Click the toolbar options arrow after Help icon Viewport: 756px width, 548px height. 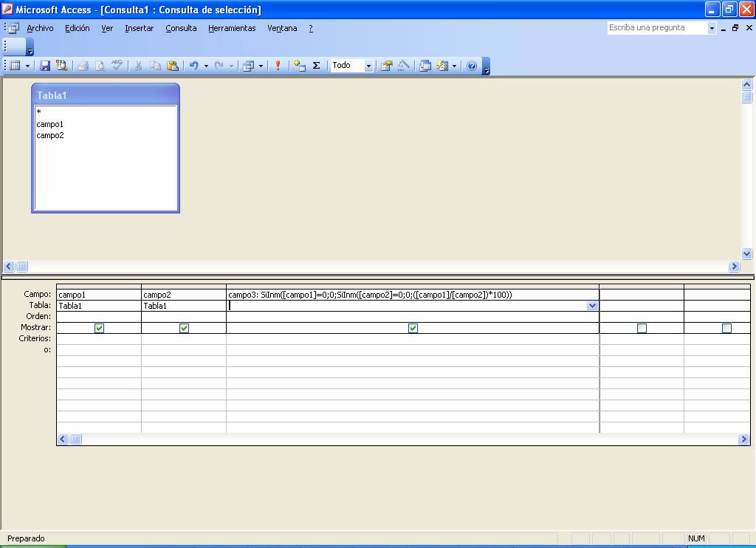pyautogui.click(x=486, y=66)
